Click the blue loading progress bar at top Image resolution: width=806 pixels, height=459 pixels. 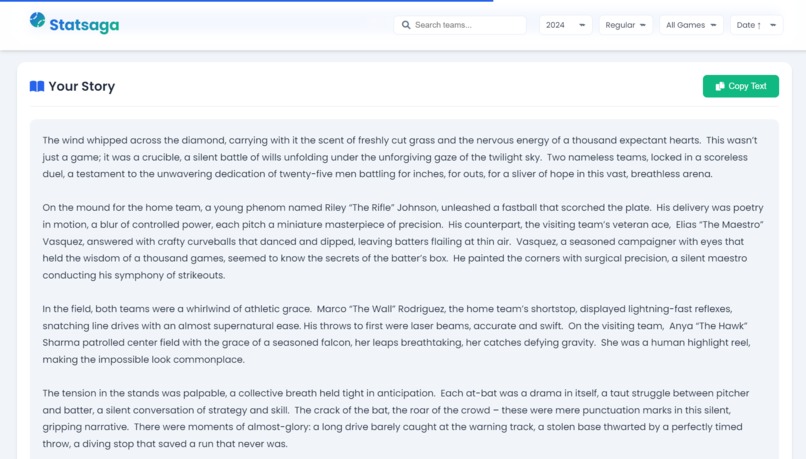click(247, 1)
